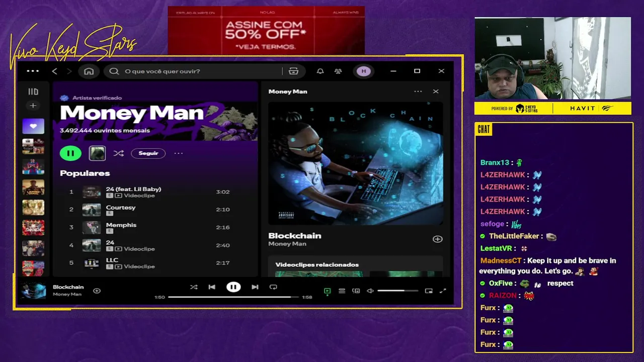Open the profile 'H' avatar menu
644x362 pixels.
click(364, 71)
